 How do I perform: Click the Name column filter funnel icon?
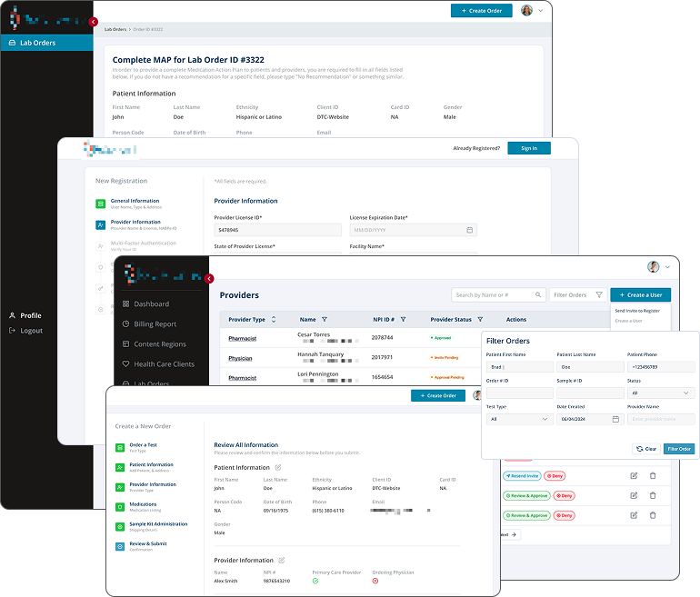coord(325,320)
